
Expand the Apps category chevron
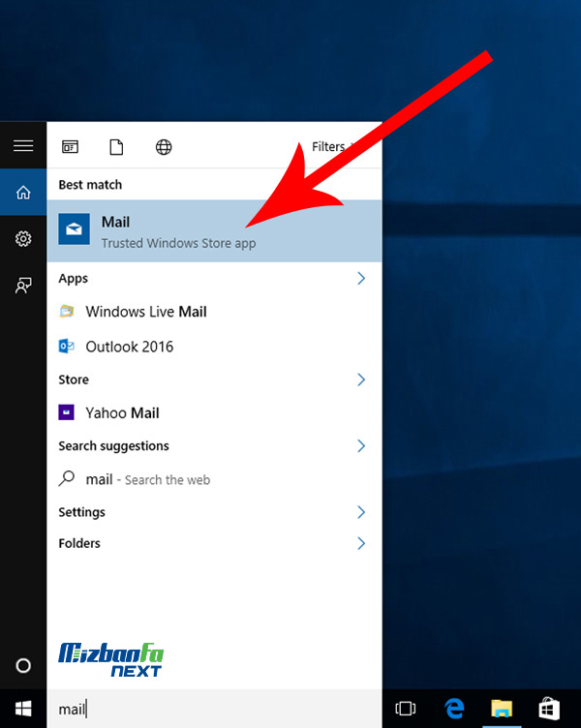[x=361, y=278]
